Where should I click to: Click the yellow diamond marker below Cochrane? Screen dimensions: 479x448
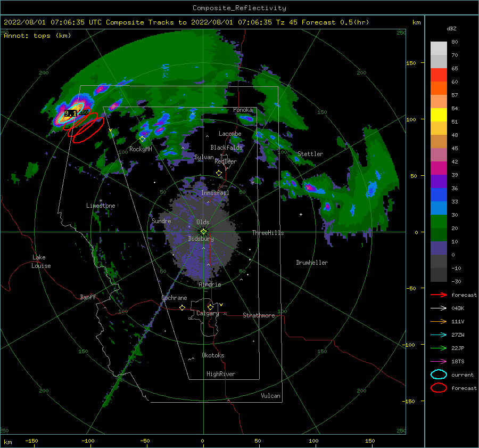(x=183, y=308)
